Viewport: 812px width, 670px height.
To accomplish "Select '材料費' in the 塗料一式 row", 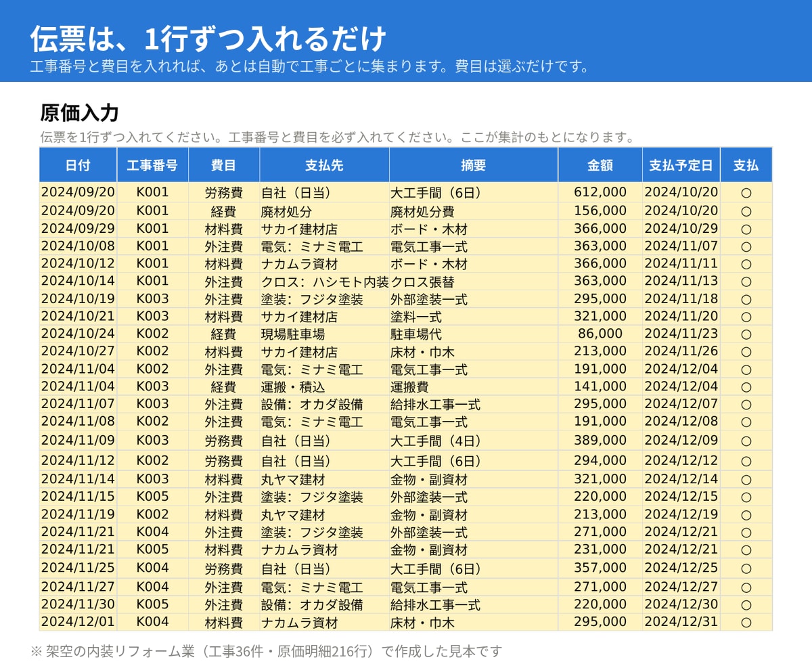I will click(223, 316).
